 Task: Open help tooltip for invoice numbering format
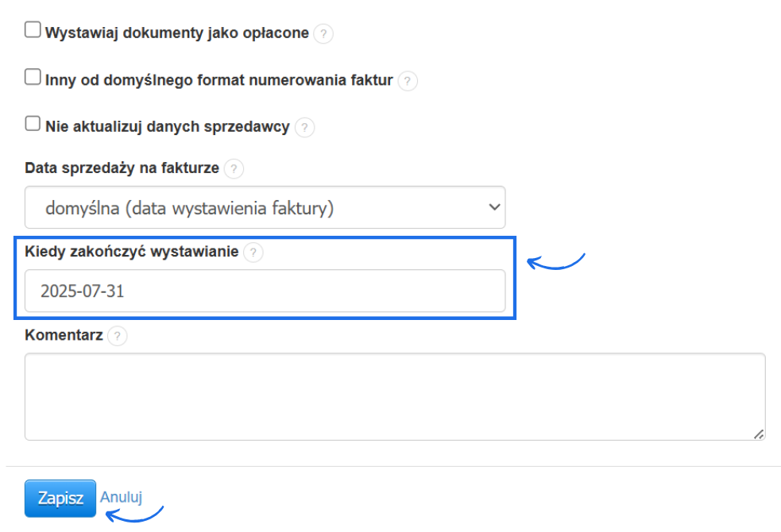pos(408,81)
